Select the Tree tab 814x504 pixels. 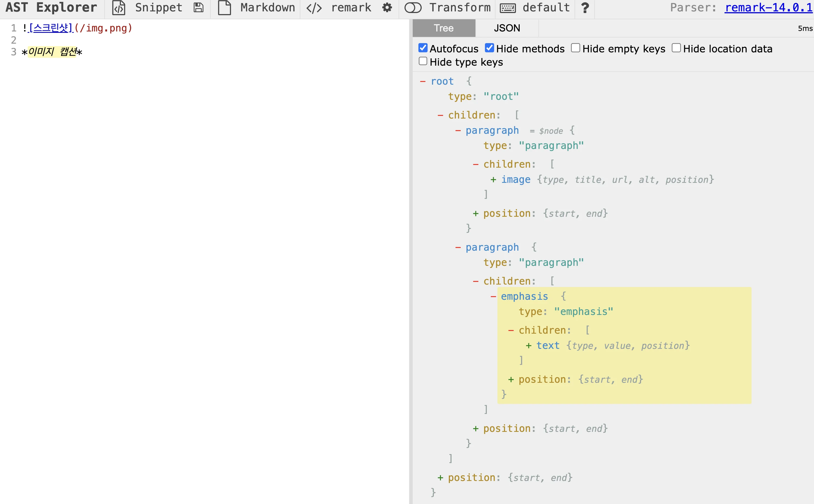(x=443, y=28)
